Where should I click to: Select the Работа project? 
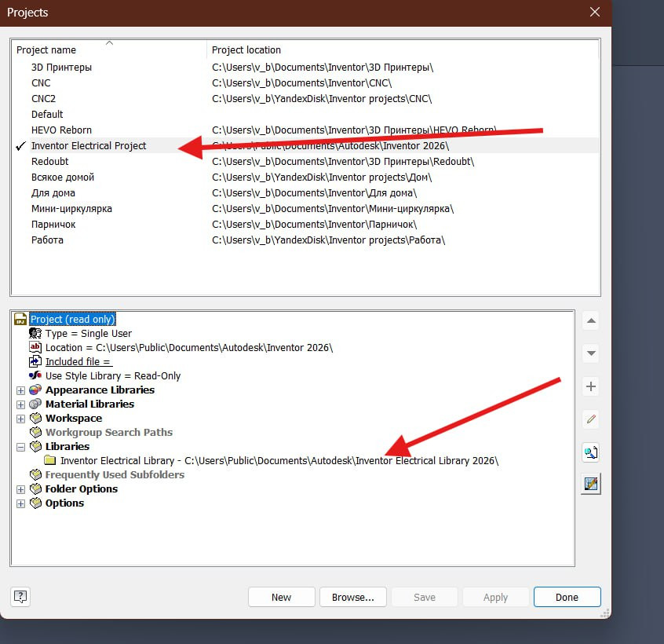(47, 240)
